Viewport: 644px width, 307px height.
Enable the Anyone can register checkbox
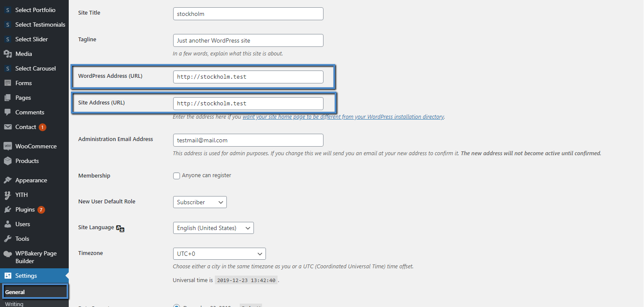(177, 175)
